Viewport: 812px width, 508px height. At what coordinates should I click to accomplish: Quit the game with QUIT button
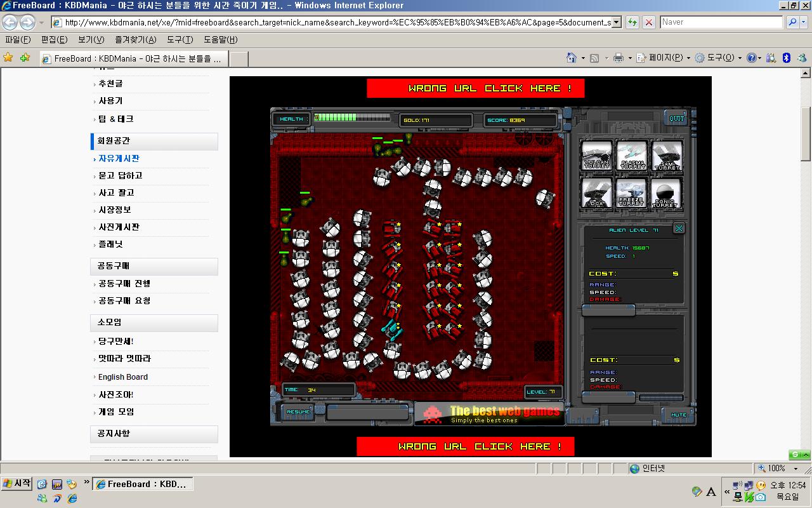pyautogui.click(x=677, y=118)
